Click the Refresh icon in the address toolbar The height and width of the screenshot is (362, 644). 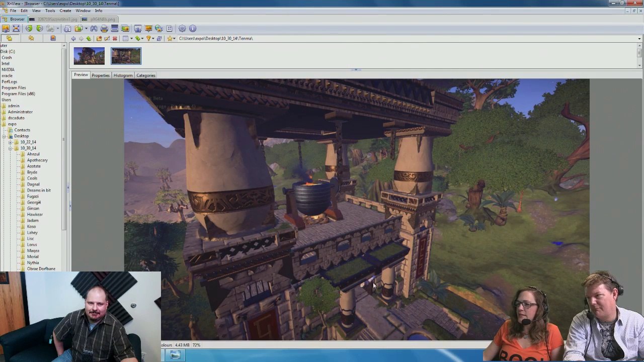click(159, 39)
